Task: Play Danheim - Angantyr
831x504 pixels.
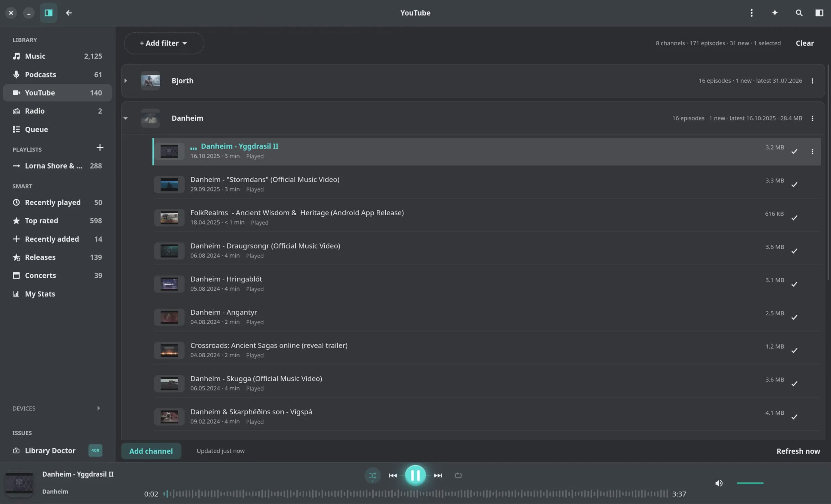Action: coord(487,317)
